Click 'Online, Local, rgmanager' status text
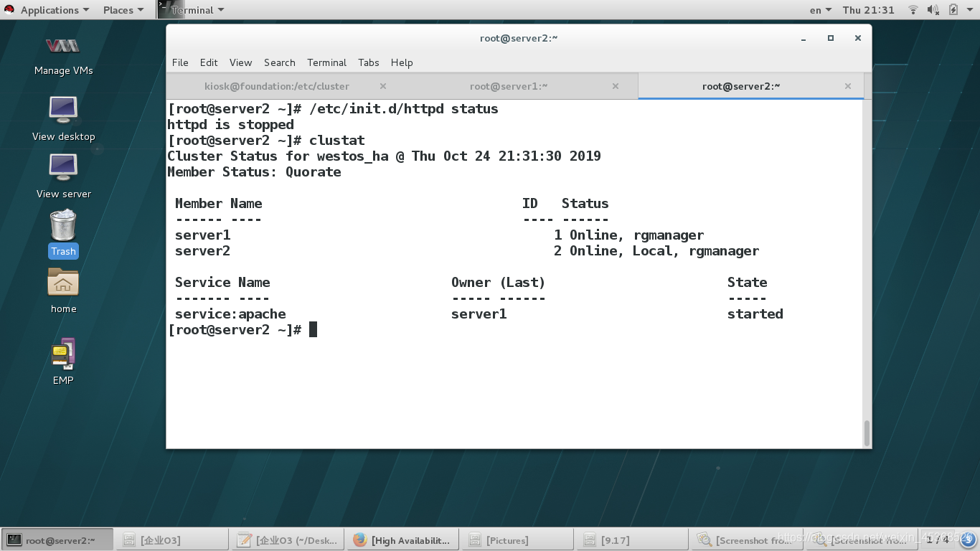980x551 pixels. pos(664,251)
